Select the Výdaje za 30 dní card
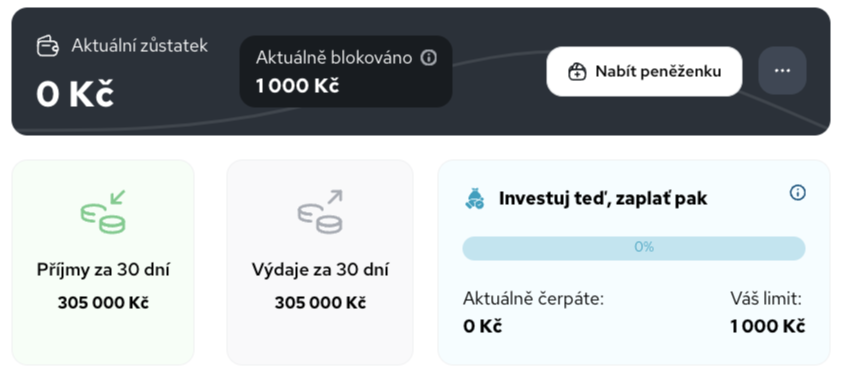This screenshot has height=376, width=848. [320, 262]
